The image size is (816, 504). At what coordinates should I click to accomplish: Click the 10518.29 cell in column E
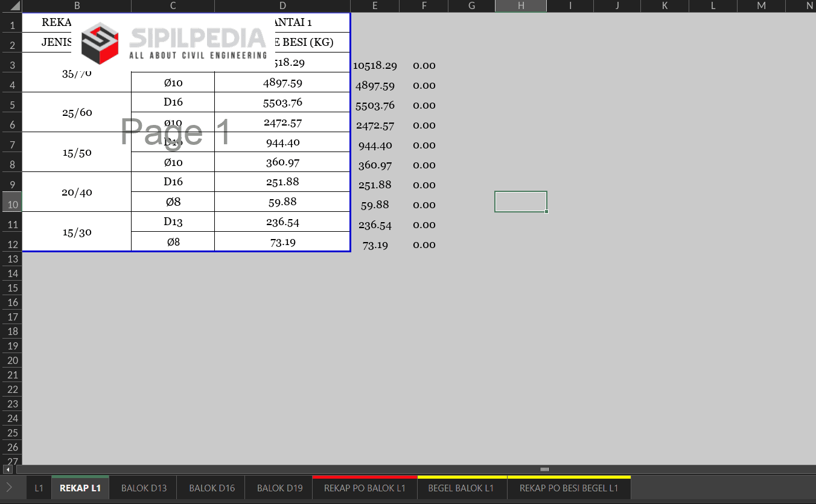tap(375, 66)
